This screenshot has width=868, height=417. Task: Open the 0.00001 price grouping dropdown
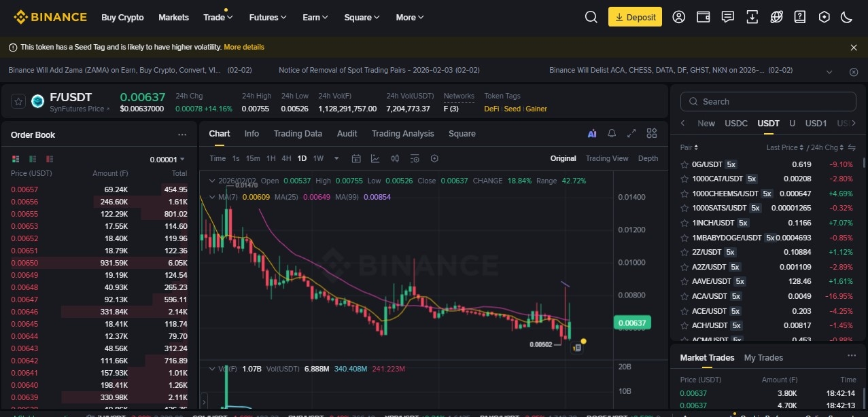click(167, 160)
